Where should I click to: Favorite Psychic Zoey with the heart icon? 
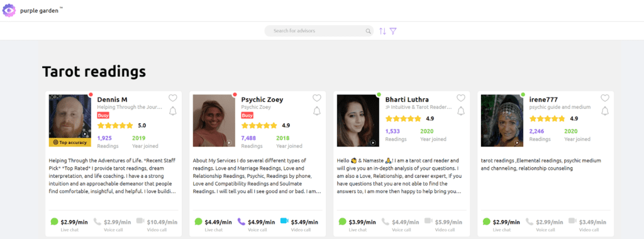[317, 98]
